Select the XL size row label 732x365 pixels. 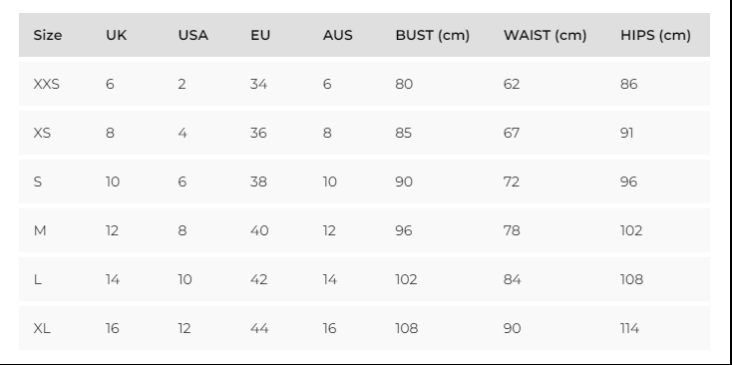pos(42,329)
